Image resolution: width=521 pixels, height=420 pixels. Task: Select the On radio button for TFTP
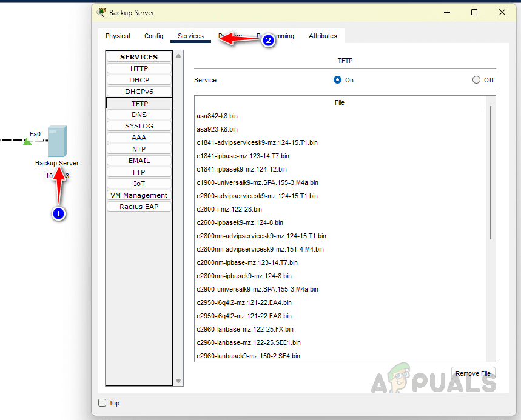point(338,80)
